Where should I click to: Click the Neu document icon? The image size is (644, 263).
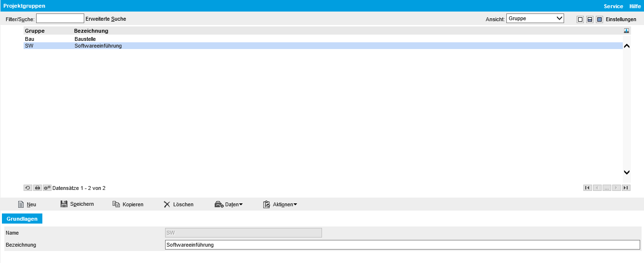pyautogui.click(x=21, y=204)
